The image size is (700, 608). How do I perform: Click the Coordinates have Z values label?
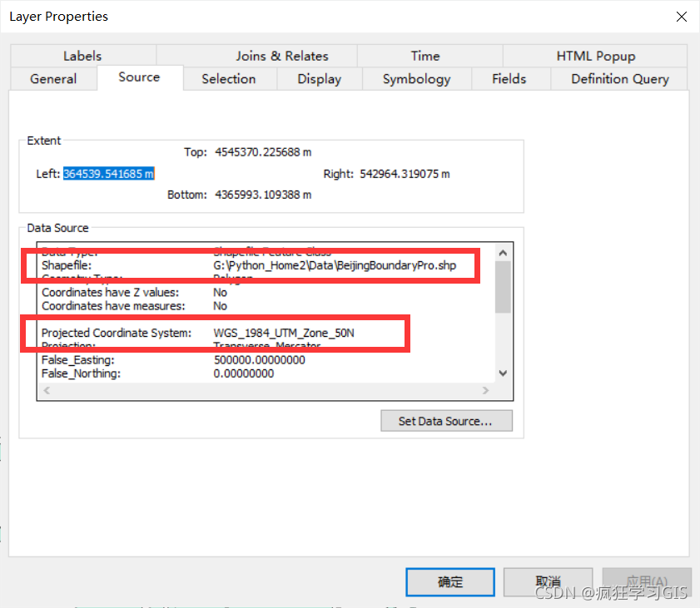pos(110,293)
